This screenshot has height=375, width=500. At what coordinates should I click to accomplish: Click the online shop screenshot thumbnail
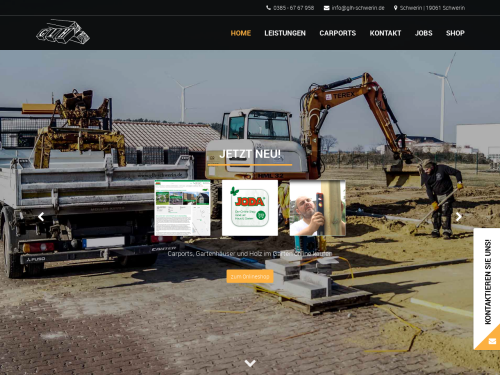pos(182,208)
